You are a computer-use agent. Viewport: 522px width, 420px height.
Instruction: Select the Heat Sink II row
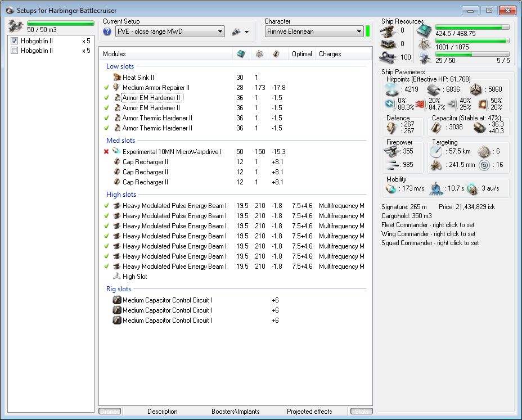(x=235, y=77)
